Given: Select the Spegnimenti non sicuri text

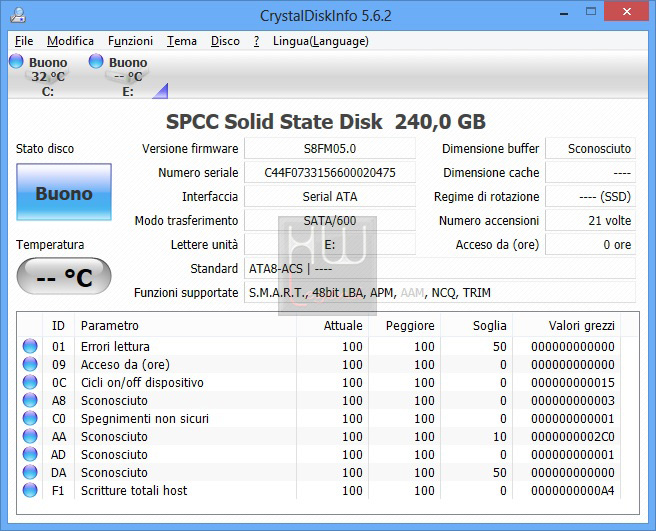Looking at the screenshot, I should tap(145, 418).
